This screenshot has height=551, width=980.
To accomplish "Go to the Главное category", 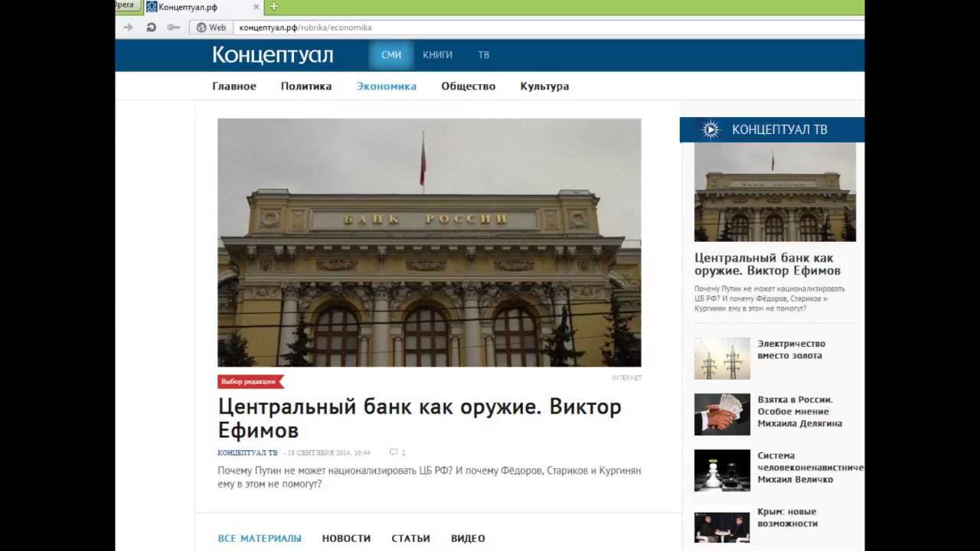I will point(234,86).
